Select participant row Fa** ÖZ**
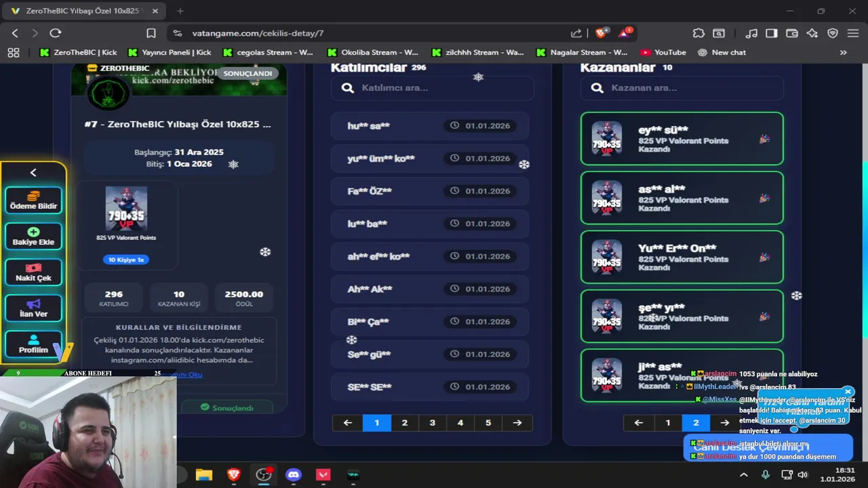Image resolution: width=868 pixels, height=488 pixels. point(430,191)
